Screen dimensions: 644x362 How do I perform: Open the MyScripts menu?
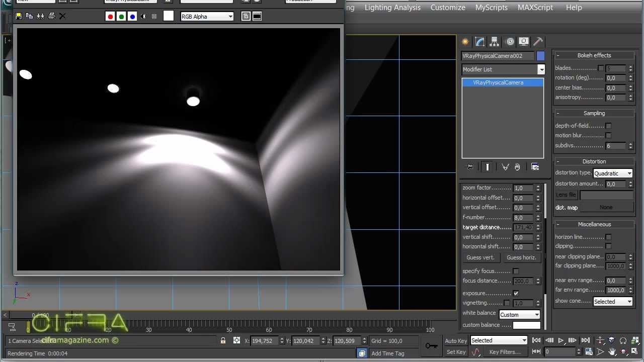tap(492, 8)
